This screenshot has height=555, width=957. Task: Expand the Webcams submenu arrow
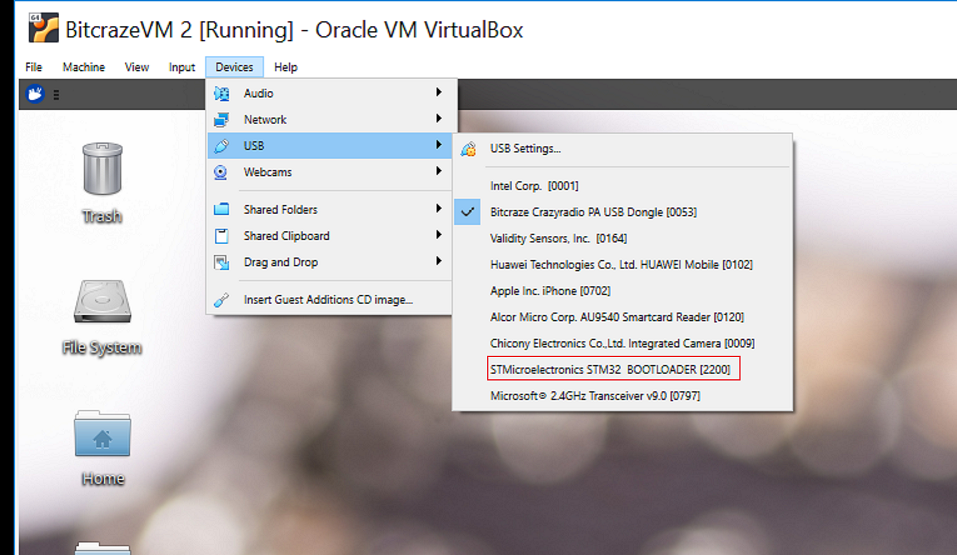[x=439, y=171]
